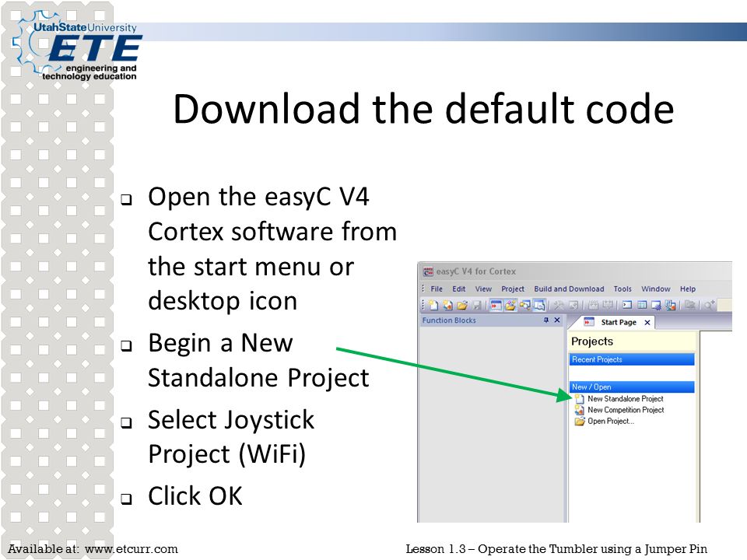Click the New / Open header bar

click(632, 387)
